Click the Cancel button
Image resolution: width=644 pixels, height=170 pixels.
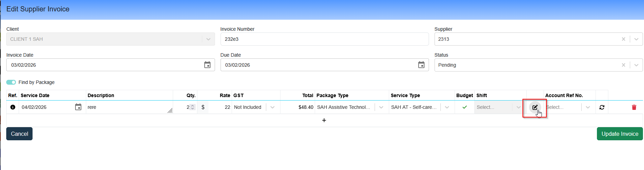click(19, 134)
